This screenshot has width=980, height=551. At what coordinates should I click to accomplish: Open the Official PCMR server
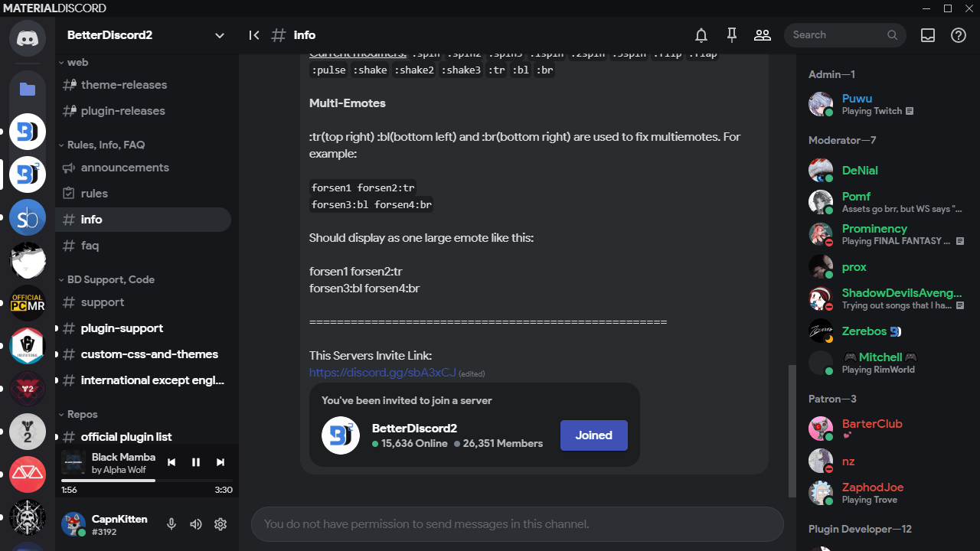click(x=28, y=304)
